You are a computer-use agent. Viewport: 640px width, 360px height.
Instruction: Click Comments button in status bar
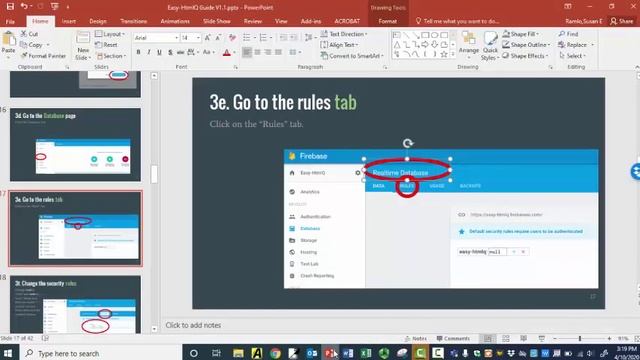[453, 338]
